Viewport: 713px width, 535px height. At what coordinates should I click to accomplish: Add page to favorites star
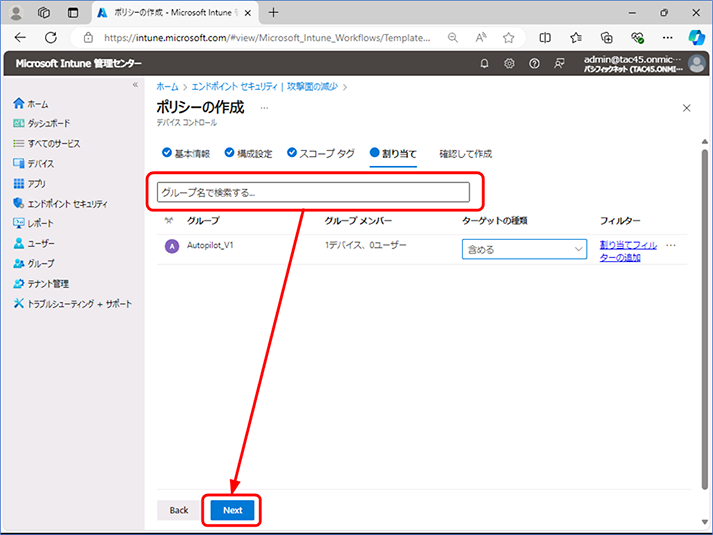[508, 38]
